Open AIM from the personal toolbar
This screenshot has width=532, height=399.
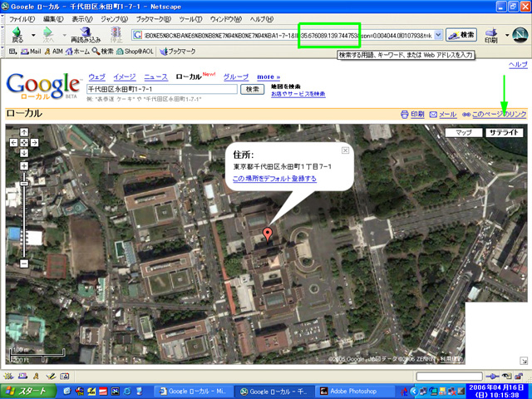[53, 52]
